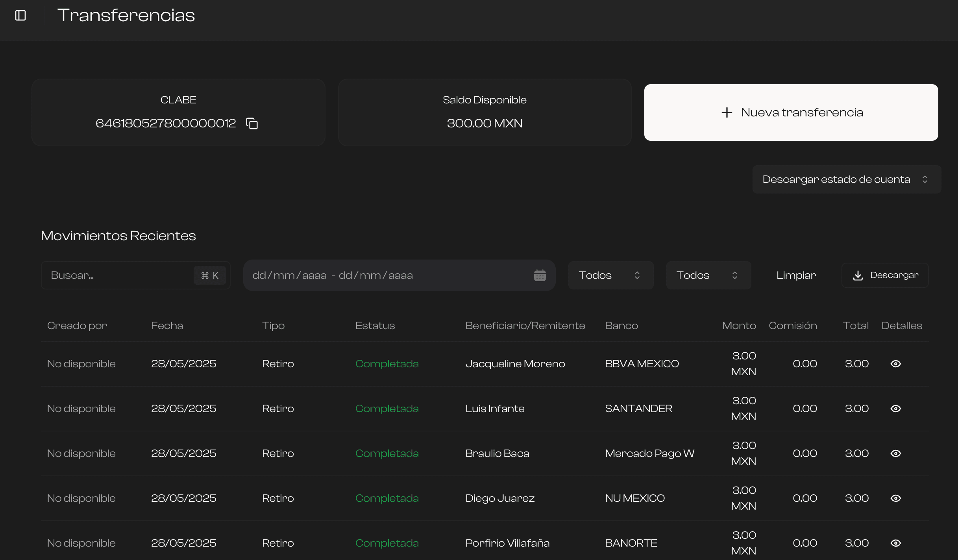Show details of Braulio Baca's withdrawal
This screenshot has height=560, width=958.
point(895,453)
